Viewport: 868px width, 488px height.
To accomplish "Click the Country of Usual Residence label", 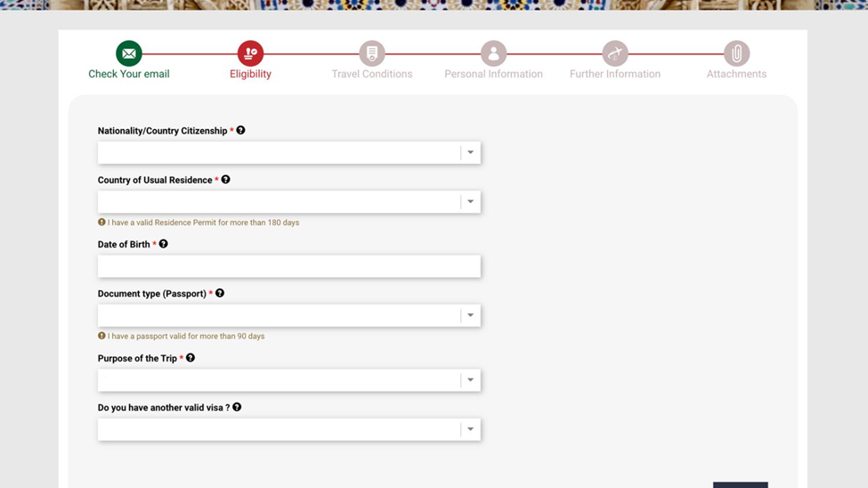I will click(x=155, y=180).
